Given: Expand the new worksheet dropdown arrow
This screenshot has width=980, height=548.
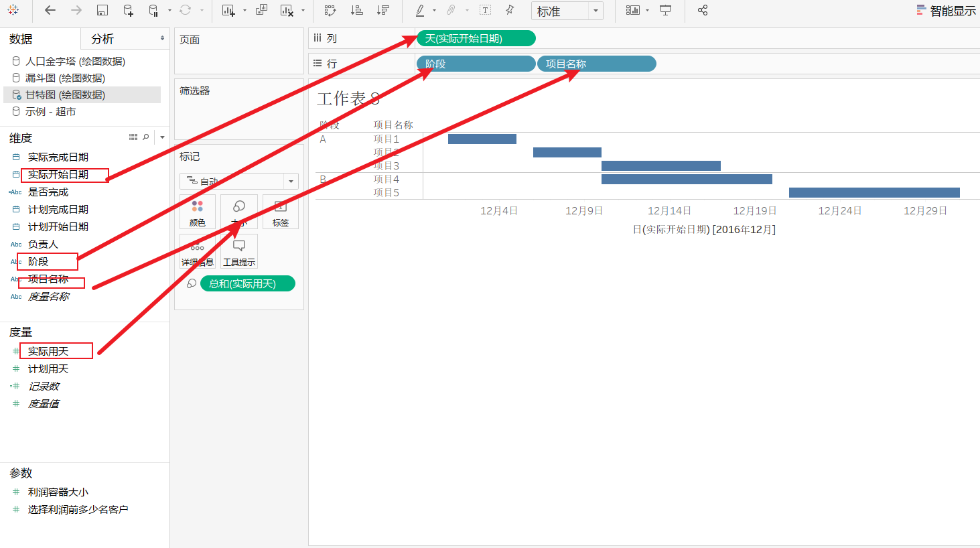Looking at the screenshot, I should pyautogui.click(x=244, y=11).
